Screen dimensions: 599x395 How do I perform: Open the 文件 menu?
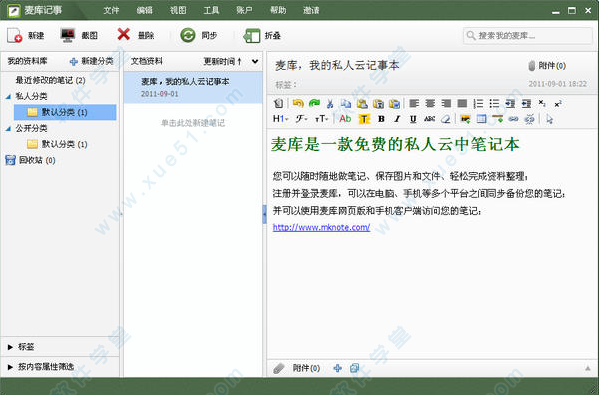(x=111, y=10)
